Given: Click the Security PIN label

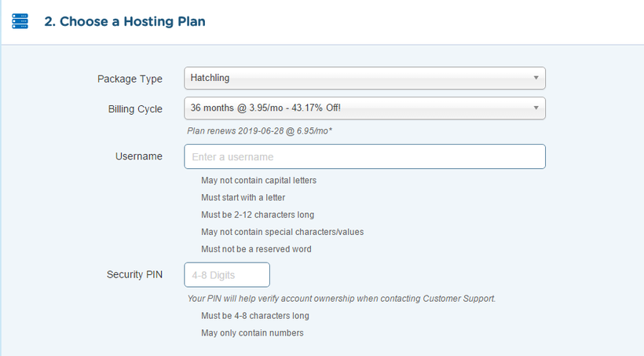Looking at the screenshot, I should point(135,274).
